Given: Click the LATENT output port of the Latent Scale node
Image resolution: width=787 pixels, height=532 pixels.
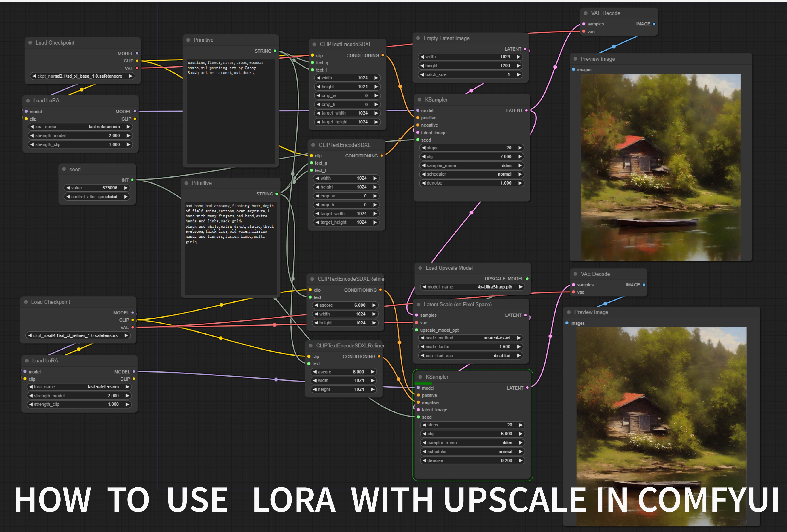Looking at the screenshot, I should coord(526,315).
